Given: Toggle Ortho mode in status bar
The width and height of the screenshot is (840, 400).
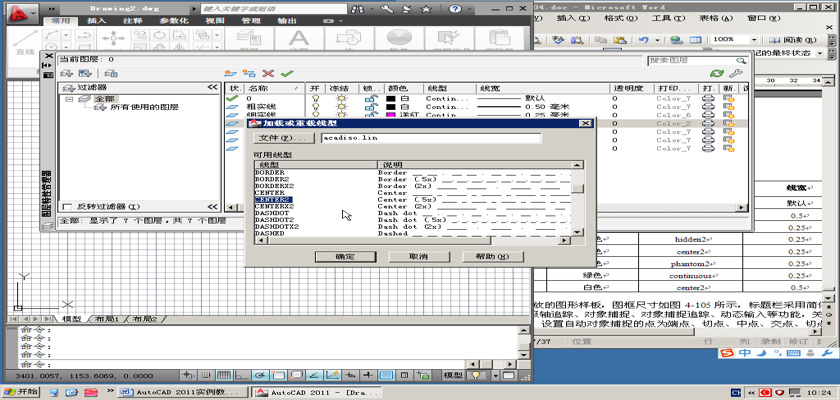Looking at the screenshot, I should pyautogui.click(x=243, y=375).
